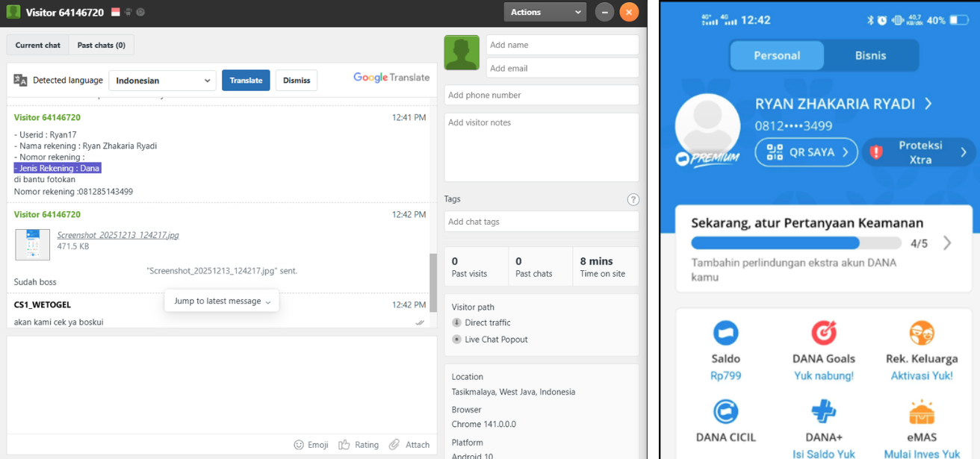Tap the QR SAYA button
Image resolution: width=980 pixels, height=459 pixels.
[806, 152]
